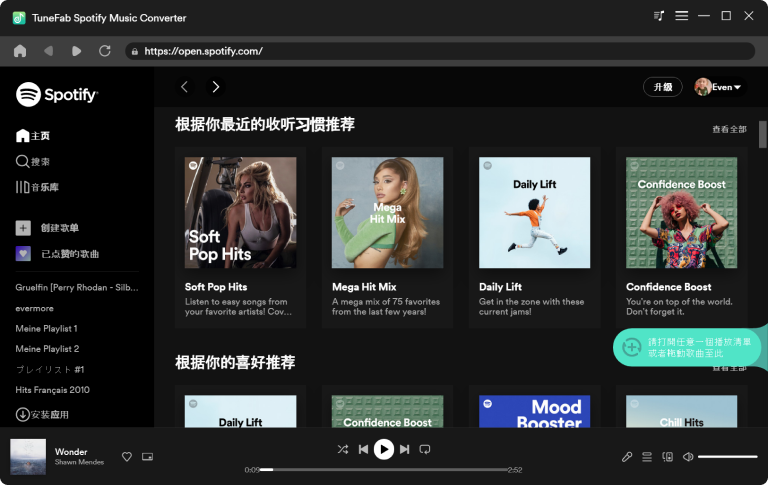The image size is (768, 485).
Task: Click the teal add-to-convert floating button
Action: click(687, 347)
